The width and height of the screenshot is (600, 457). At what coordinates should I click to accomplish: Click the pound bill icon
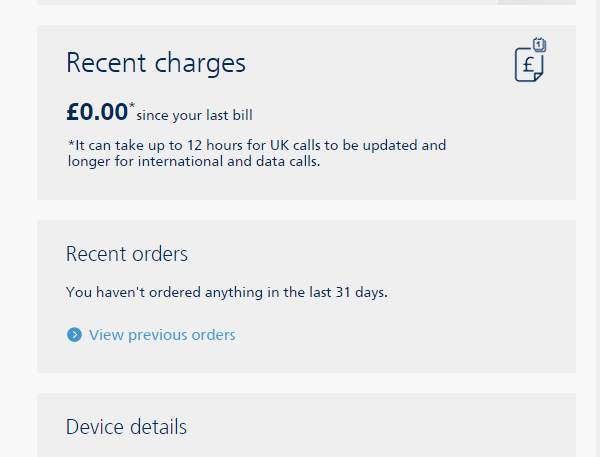(528, 65)
